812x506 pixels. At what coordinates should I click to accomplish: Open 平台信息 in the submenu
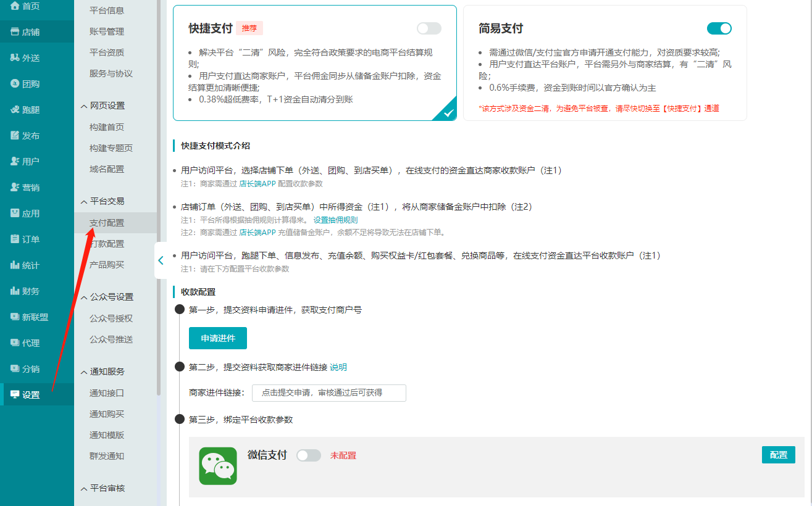[107, 10]
